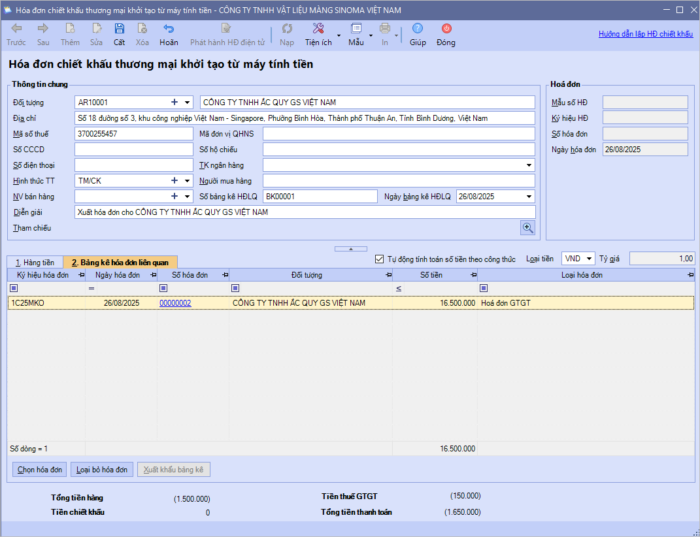Open the Ngày bảng kê HĐLQ date dropdown

529,196
